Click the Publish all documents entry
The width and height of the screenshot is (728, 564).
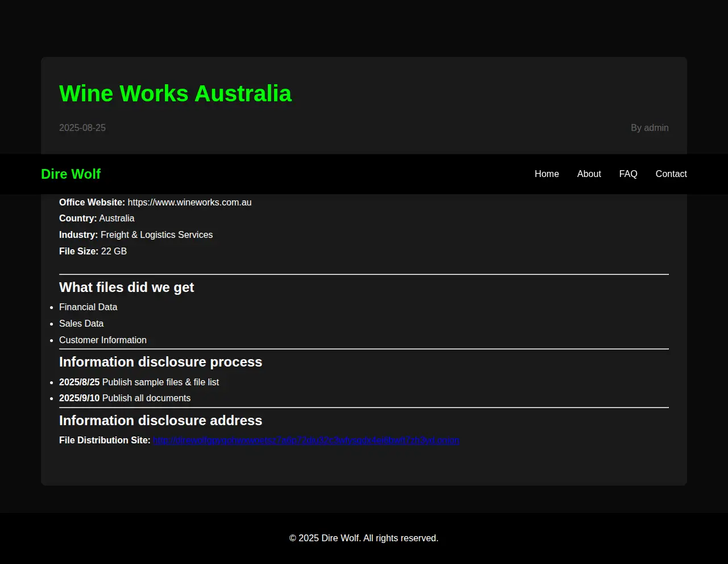pyautogui.click(x=146, y=398)
